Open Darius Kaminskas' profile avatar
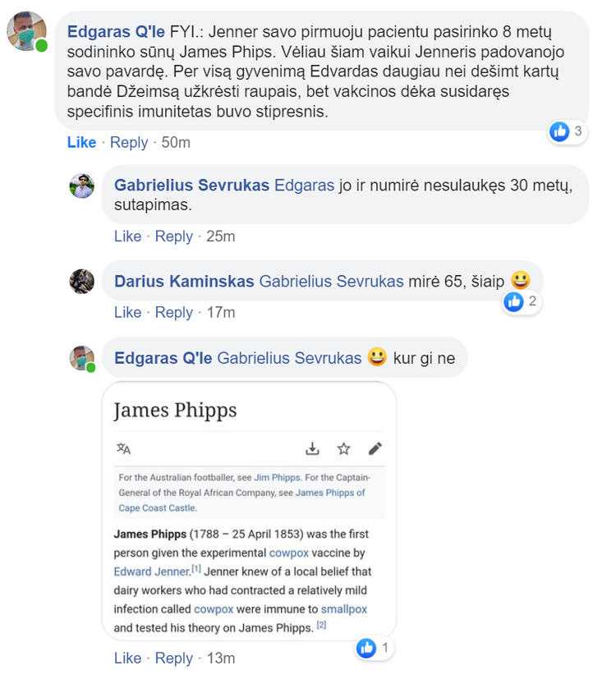 (82, 282)
